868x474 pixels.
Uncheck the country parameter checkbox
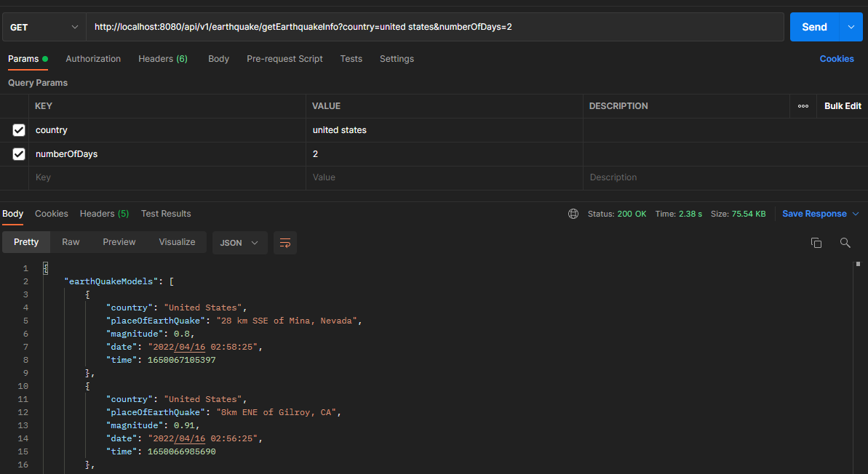tap(19, 130)
